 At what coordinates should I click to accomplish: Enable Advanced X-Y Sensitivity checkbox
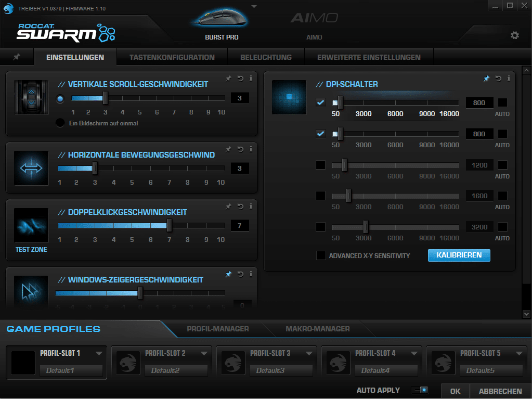click(x=321, y=255)
